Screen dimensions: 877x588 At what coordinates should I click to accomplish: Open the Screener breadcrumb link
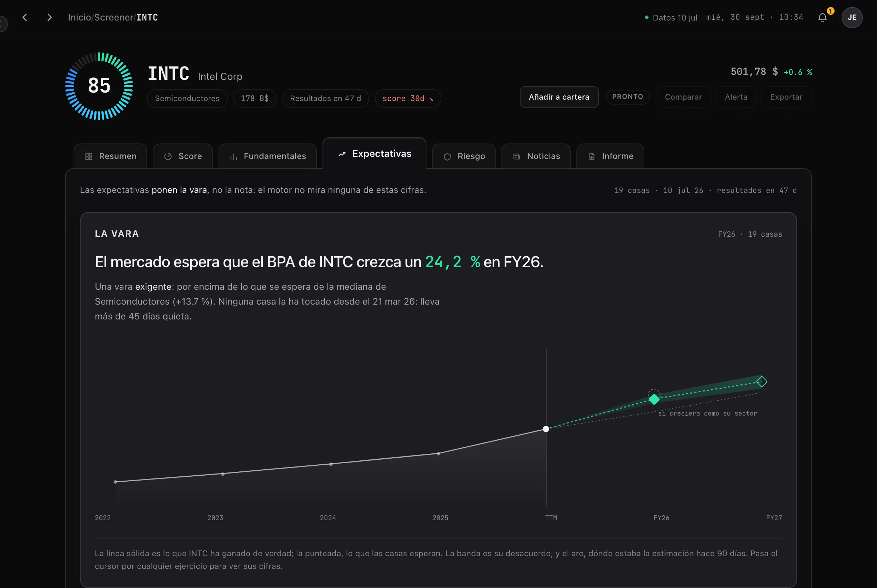[114, 17]
